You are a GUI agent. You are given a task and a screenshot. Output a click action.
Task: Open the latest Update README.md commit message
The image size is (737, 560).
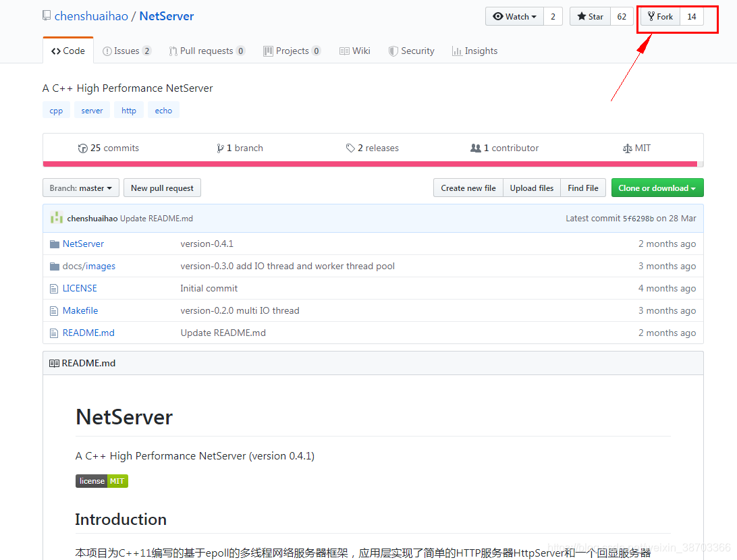click(157, 219)
